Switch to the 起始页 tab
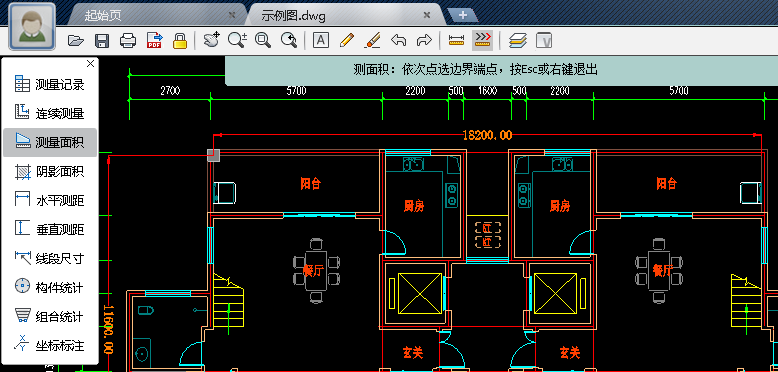778x372 pixels. click(103, 15)
